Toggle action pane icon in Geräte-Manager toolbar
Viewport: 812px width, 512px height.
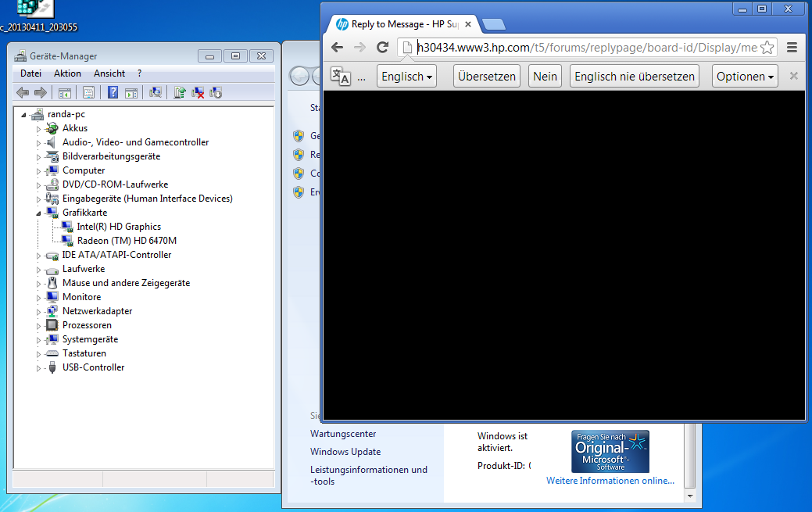click(x=131, y=93)
